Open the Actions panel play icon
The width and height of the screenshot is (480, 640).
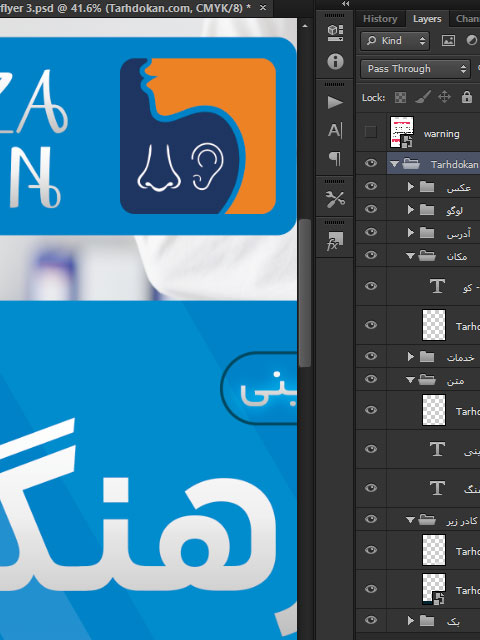click(x=335, y=102)
